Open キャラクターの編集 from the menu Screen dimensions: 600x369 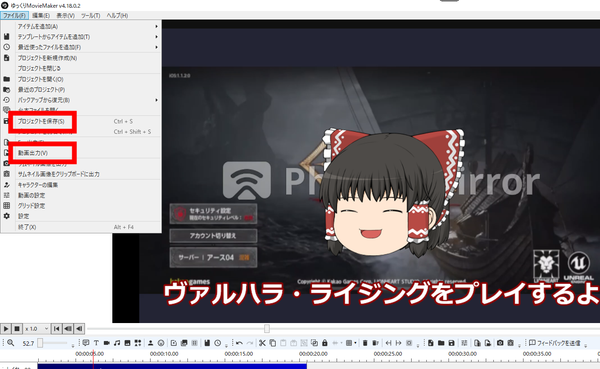[81, 185]
